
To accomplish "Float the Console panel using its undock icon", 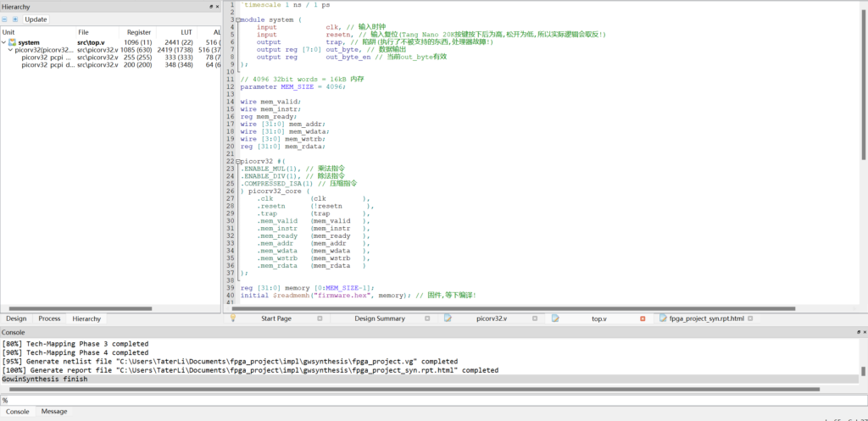I will pyautogui.click(x=859, y=332).
